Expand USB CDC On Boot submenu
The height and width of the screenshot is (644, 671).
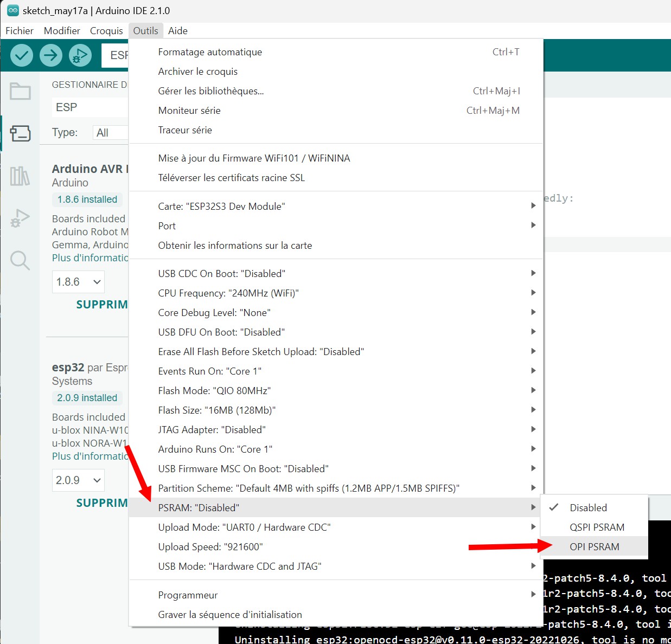point(336,274)
